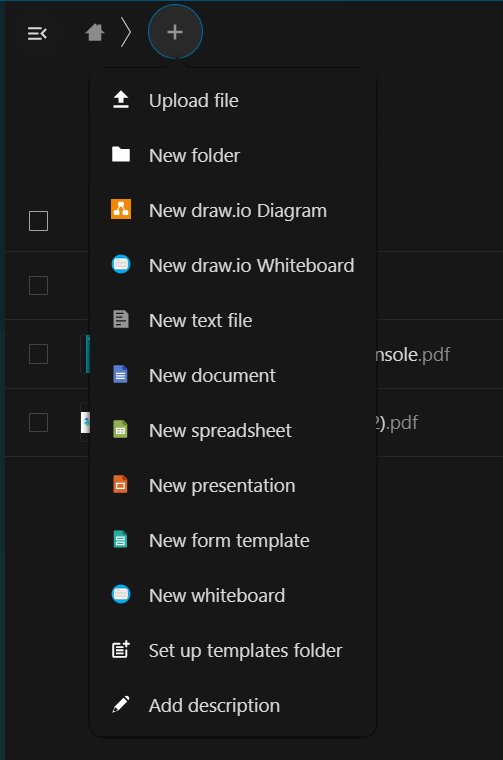Collapse the navigation sidebar toggle icon

37,33
